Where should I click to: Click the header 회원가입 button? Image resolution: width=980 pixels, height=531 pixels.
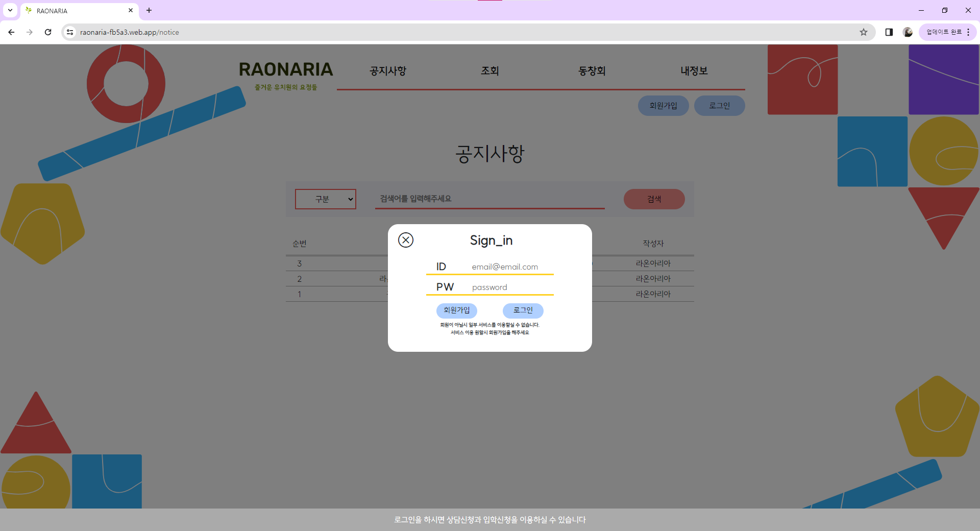pyautogui.click(x=664, y=106)
